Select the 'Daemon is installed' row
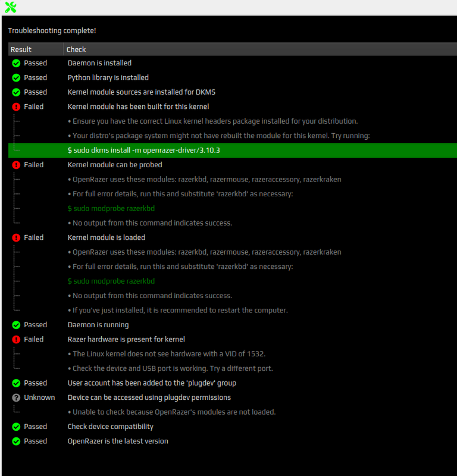The height and width of the screenshot is (476, 457). click(x=233, y=63)
